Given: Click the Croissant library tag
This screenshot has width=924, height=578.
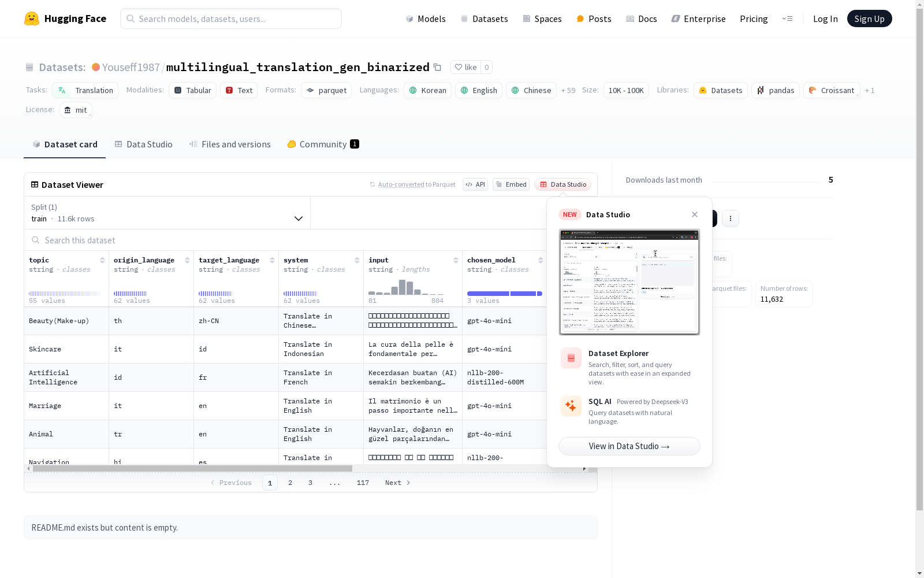Looking at the screenshot, I should [832, 90].
